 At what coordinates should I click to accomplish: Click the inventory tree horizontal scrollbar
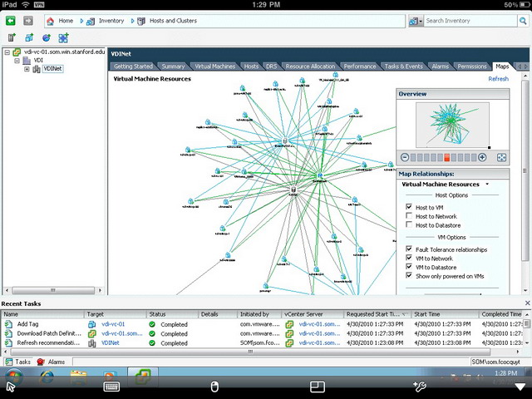53,290
